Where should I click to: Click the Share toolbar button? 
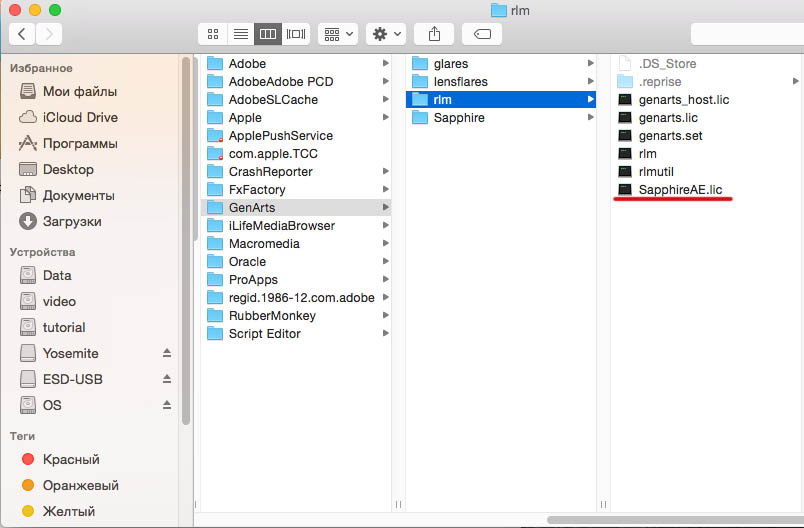point(434,34)
